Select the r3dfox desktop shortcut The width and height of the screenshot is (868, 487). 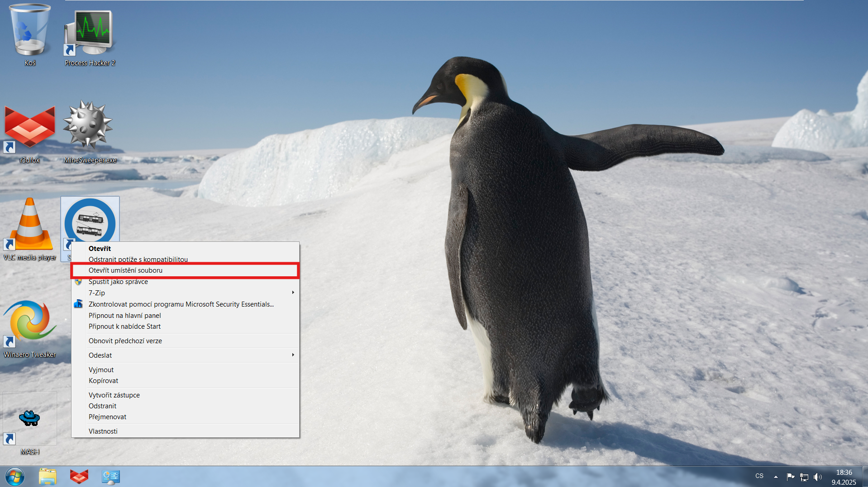30,131
